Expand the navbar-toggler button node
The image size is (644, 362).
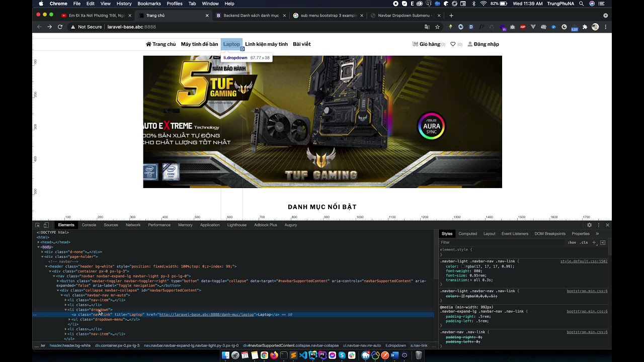click(x=58, y=281)
